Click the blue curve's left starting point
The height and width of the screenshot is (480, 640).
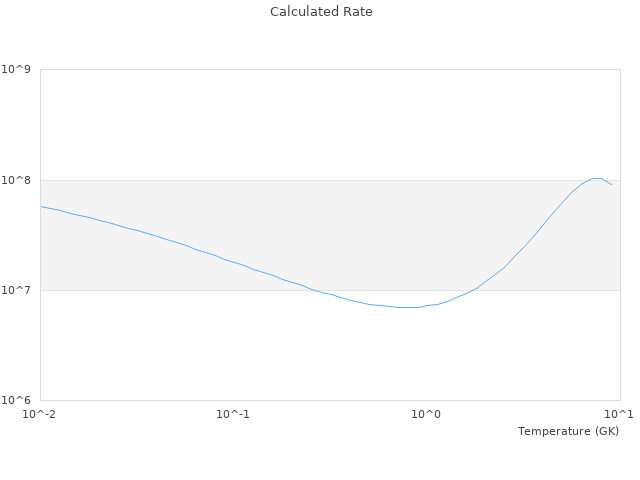[40, 206]
